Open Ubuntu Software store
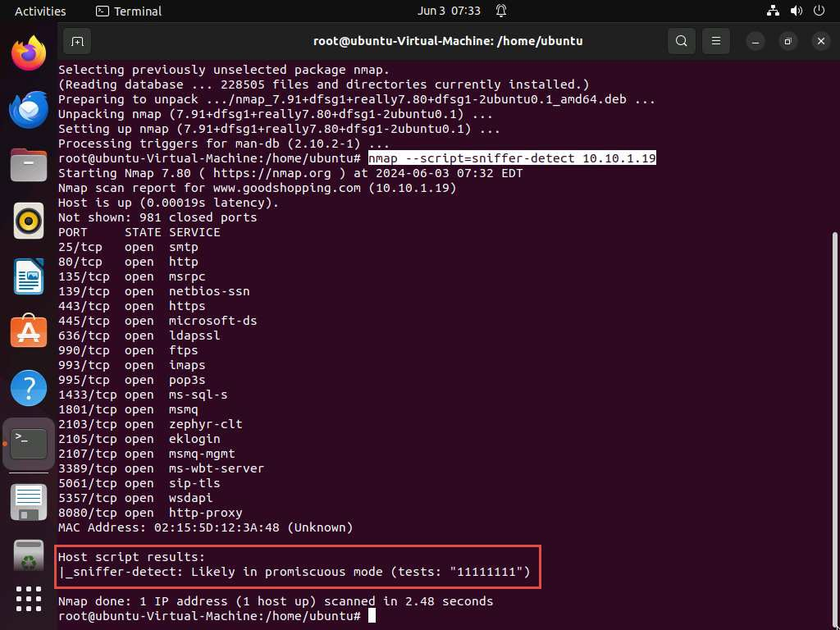 (x=29, y=331)
